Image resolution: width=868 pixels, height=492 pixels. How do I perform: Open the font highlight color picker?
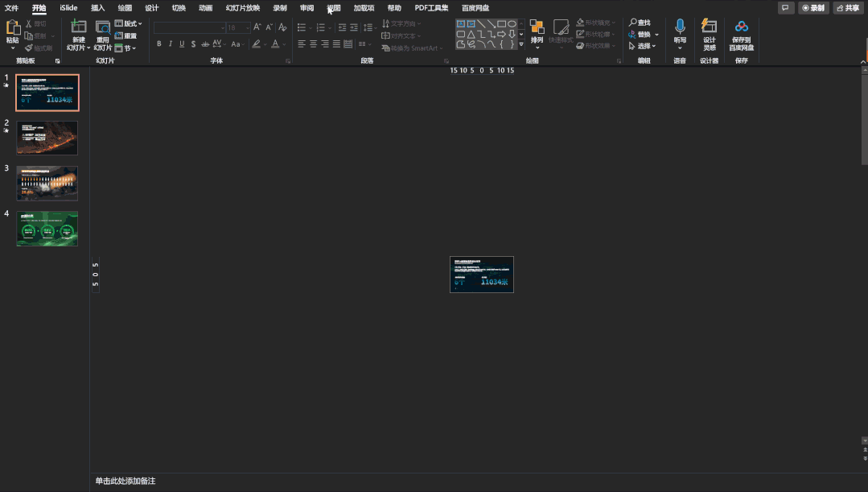[x=257, y=43]
